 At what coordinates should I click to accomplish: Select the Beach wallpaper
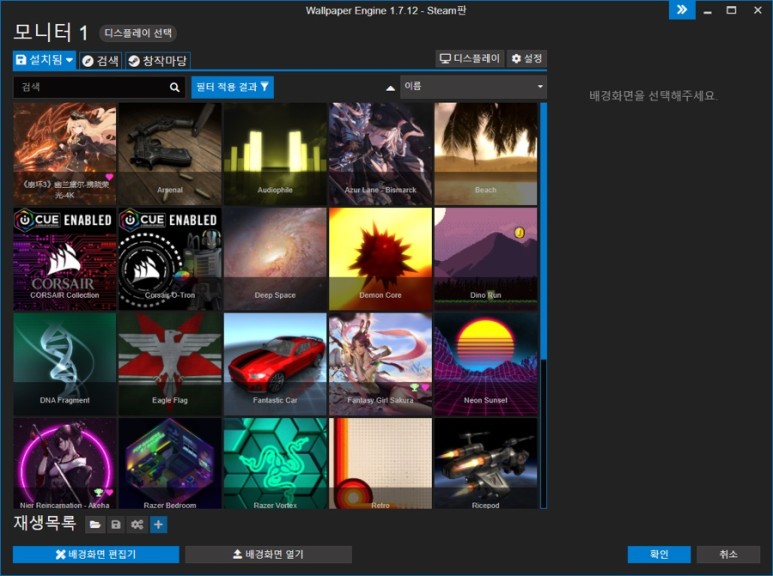coord(486,154)
